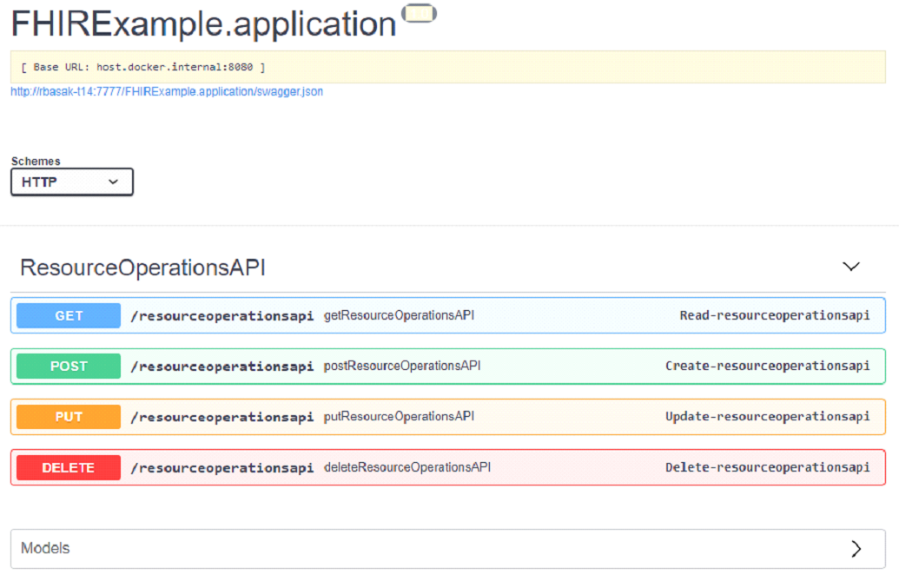Click the orange PUT method badge
Screen dimensions: 899x588
[x=69, y=417]
